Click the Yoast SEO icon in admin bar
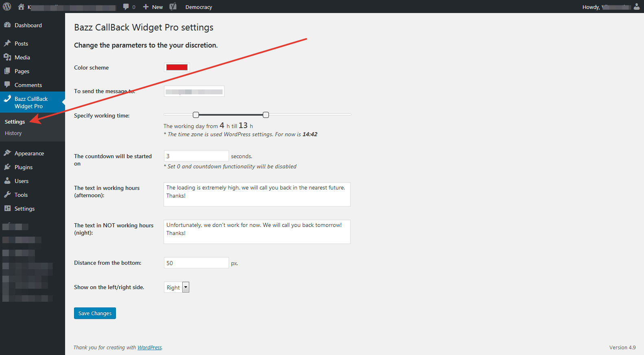644x355 pixels. tap(173, 7)
